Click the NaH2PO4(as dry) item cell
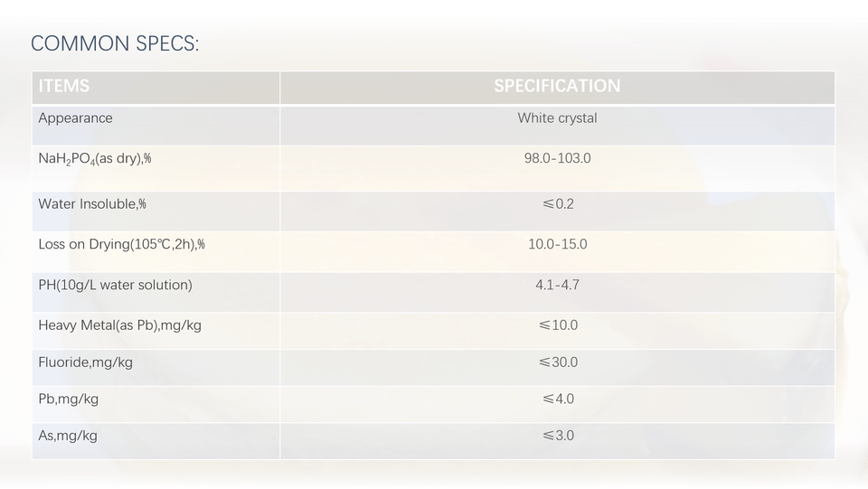 point(94,159)
